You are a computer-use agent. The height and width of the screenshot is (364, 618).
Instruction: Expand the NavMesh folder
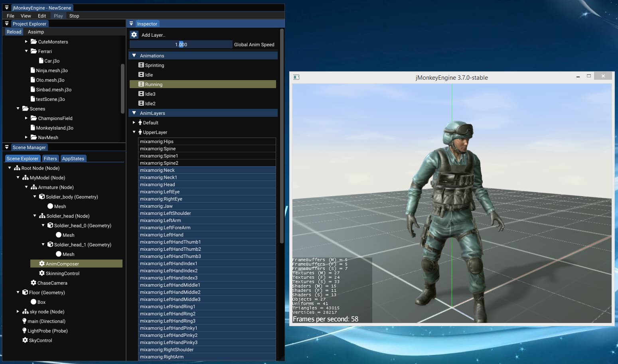coord(26,137)
